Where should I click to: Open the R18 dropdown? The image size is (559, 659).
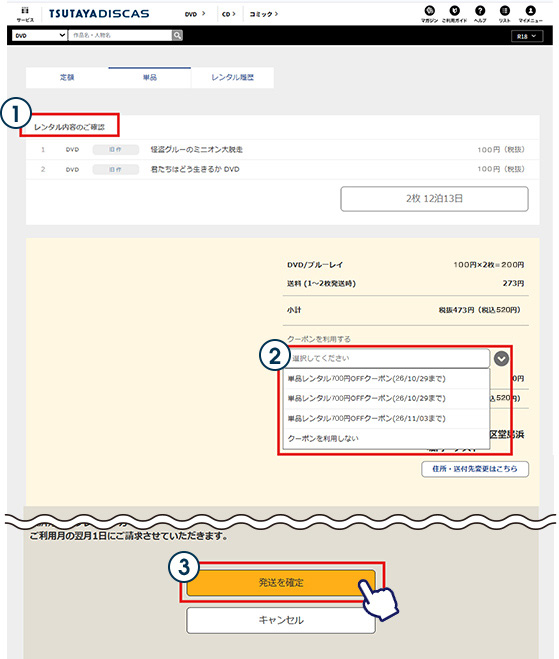[527, 36]
